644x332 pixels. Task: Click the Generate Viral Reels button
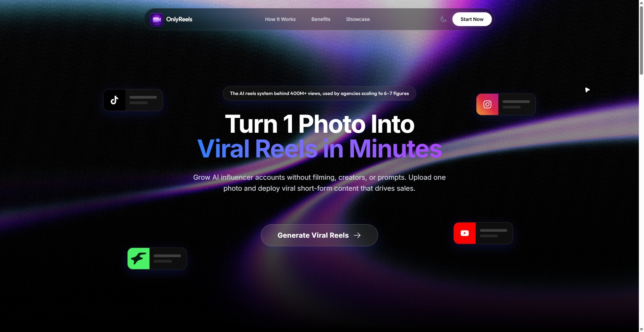tap(319, 235)
